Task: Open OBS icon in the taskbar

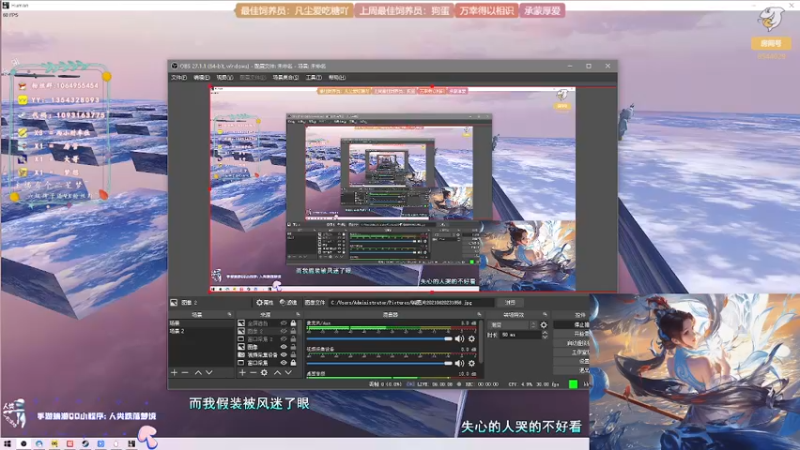Action: [23, 444]
